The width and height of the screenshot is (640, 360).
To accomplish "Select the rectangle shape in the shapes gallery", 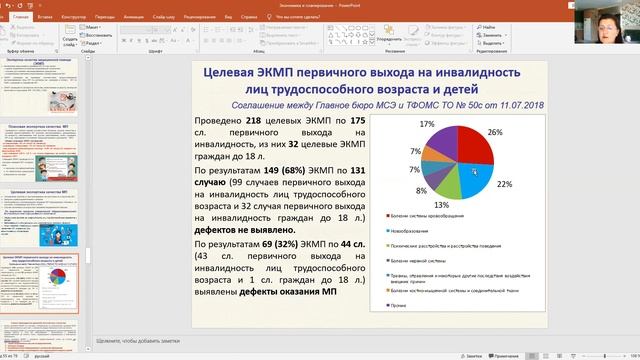I will click(x=351, y=28).
